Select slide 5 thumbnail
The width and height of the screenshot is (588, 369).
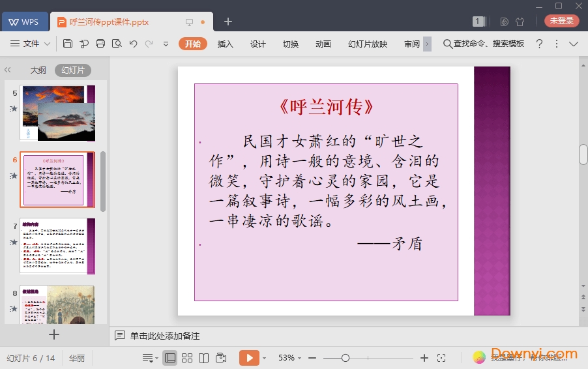(x=57, y=113)
